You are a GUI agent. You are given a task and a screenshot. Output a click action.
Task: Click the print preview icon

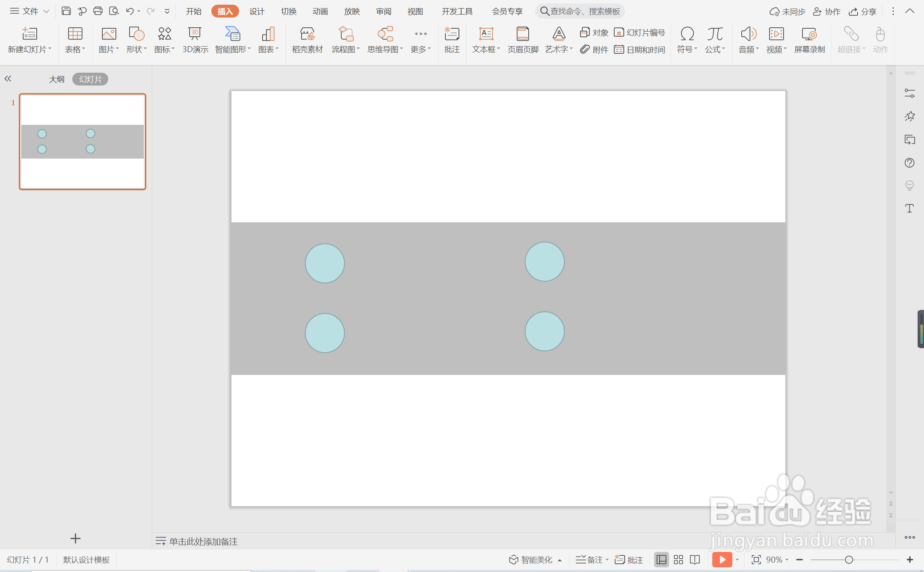coord(114,11)
